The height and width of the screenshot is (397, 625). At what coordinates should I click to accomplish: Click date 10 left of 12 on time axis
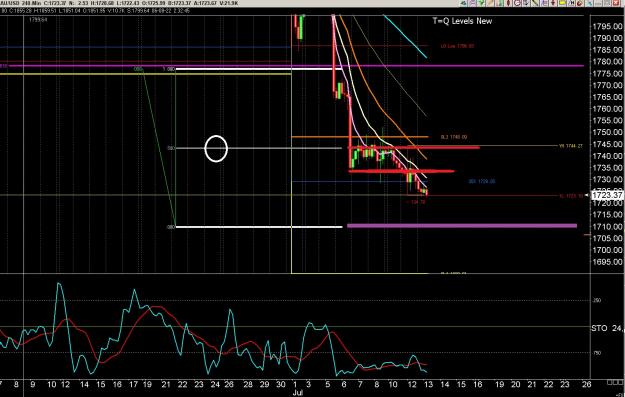coord(52,384)
